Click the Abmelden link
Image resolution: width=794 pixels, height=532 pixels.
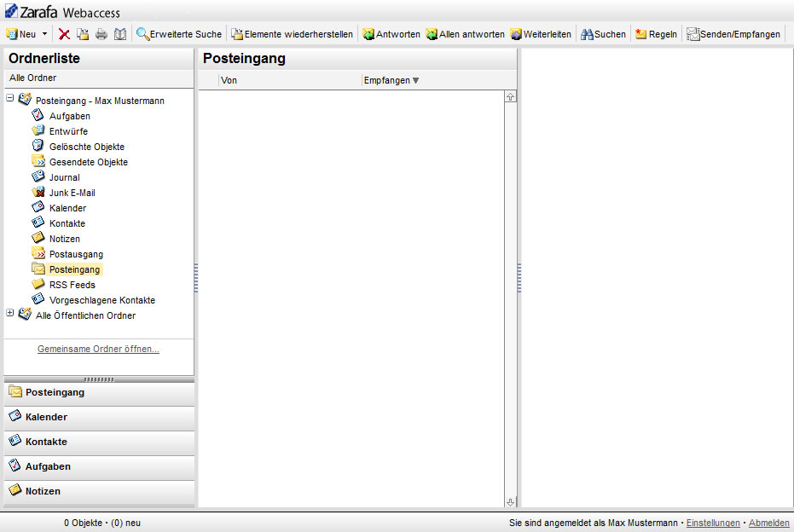point(768,523)
